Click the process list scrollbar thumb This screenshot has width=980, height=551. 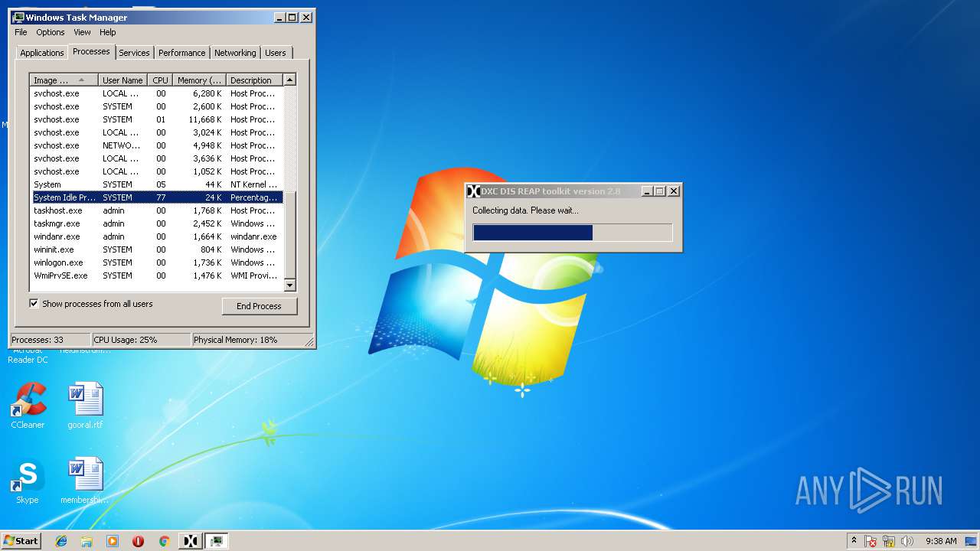click(x=289, y=235)
